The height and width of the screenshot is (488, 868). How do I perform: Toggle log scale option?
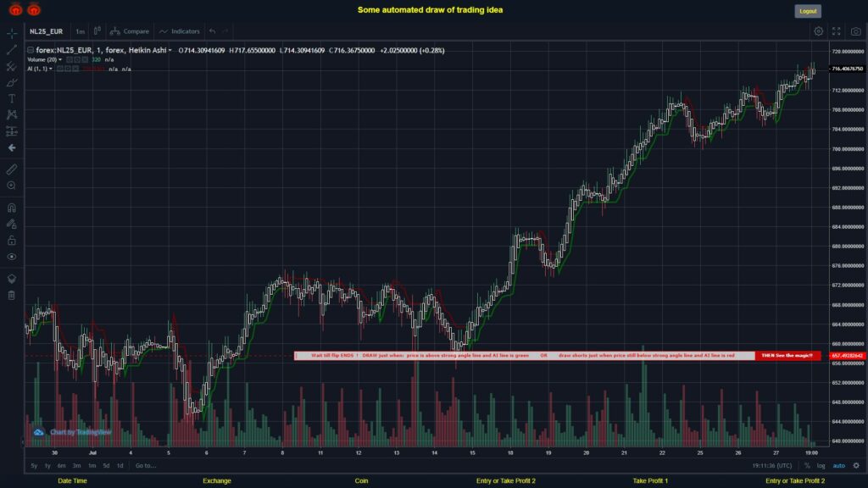coord(821,466)
